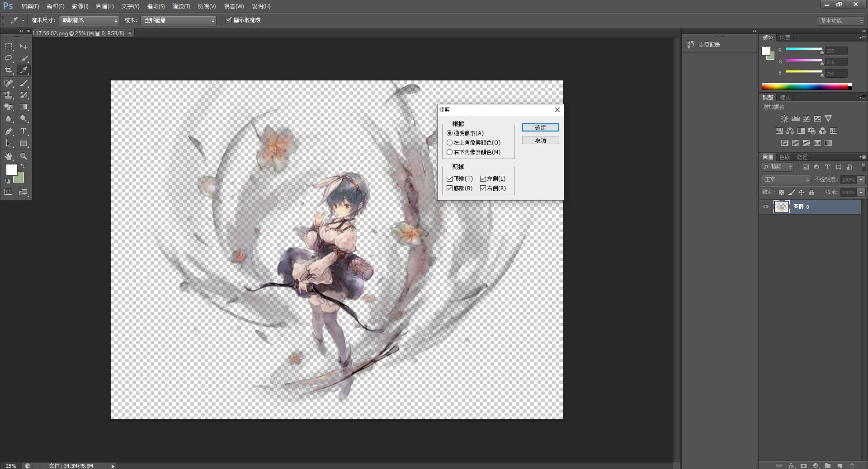
Task: Toggle the 顯示取樣環 checkbox
Action: 229,20
